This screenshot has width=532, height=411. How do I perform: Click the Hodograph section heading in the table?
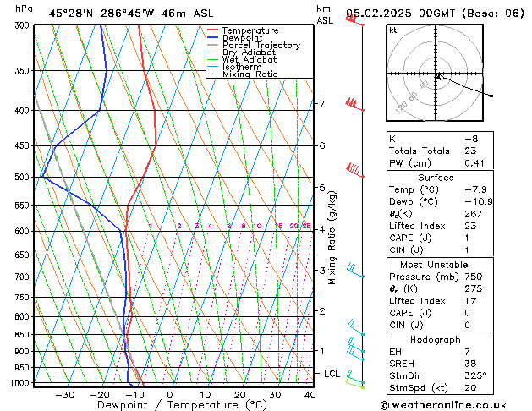(436, 340)
